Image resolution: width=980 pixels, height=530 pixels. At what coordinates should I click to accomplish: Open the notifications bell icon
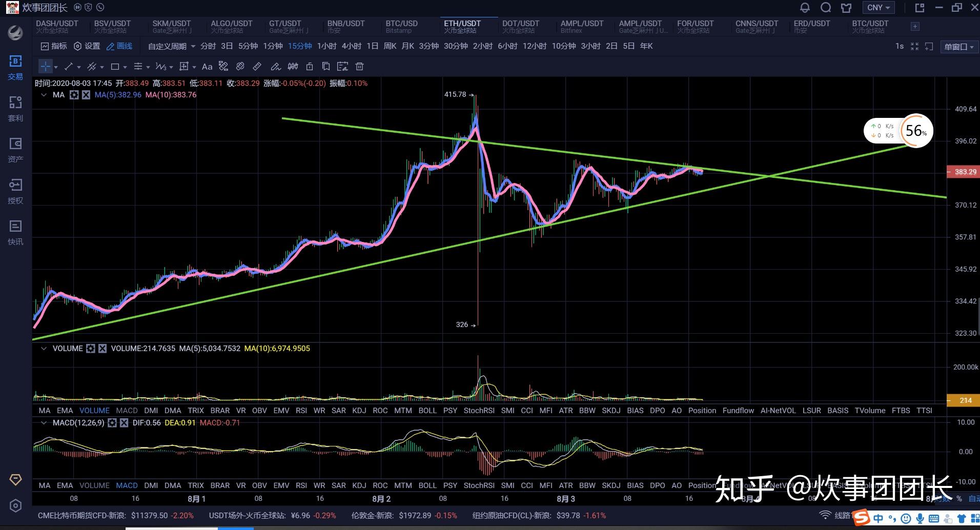[x=805, y=8]
